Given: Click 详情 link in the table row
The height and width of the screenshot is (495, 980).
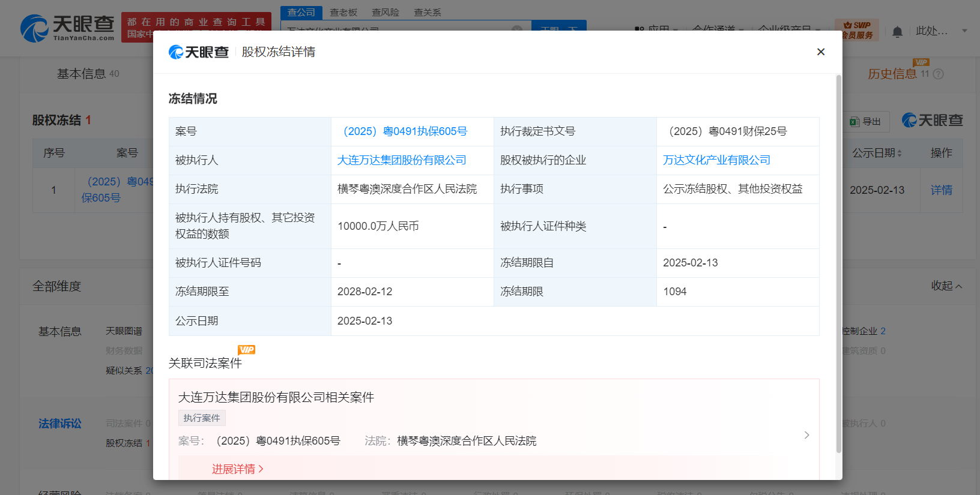Looking at the screenshot, I should (x=941, y=190).
